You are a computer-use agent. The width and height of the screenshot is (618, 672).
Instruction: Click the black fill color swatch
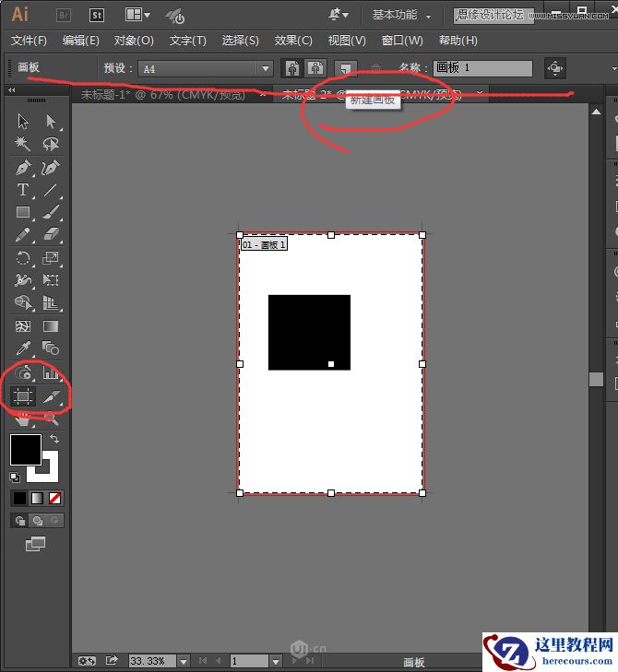(x=25, y=449)
